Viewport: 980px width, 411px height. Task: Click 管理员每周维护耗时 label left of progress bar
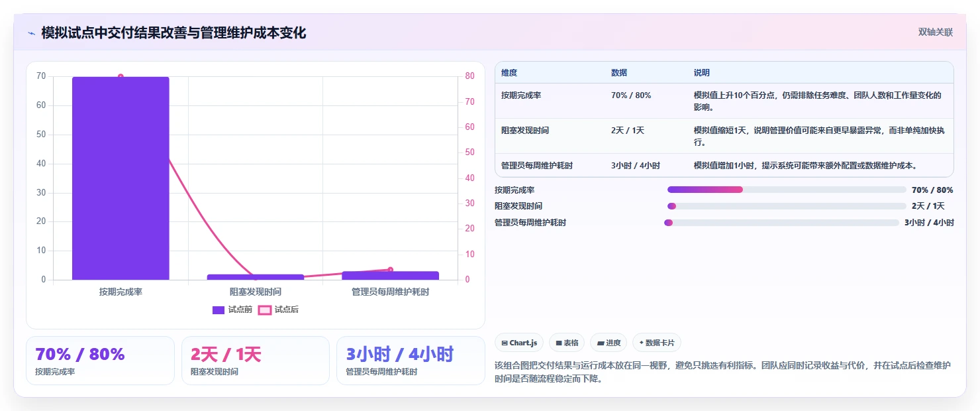click(x=530, y=223)
